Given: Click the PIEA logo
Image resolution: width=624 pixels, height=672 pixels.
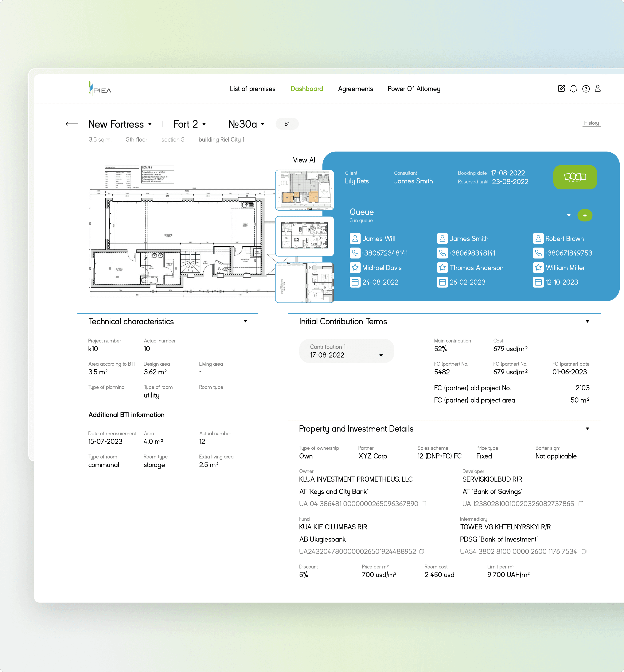Looking at the screenshot, I should click(x=100, y=88).
